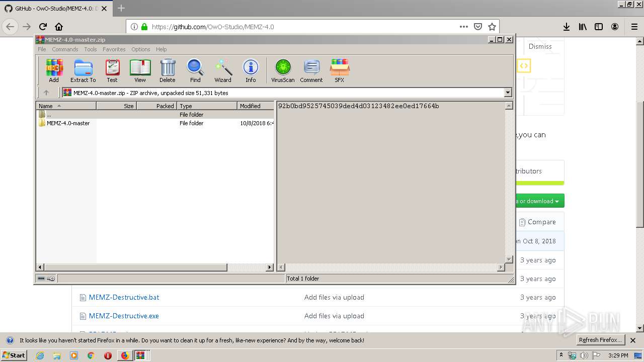Click the taskbar clock showing 3:29 PM
644x362 pixels.
click(x=618, y=355)
